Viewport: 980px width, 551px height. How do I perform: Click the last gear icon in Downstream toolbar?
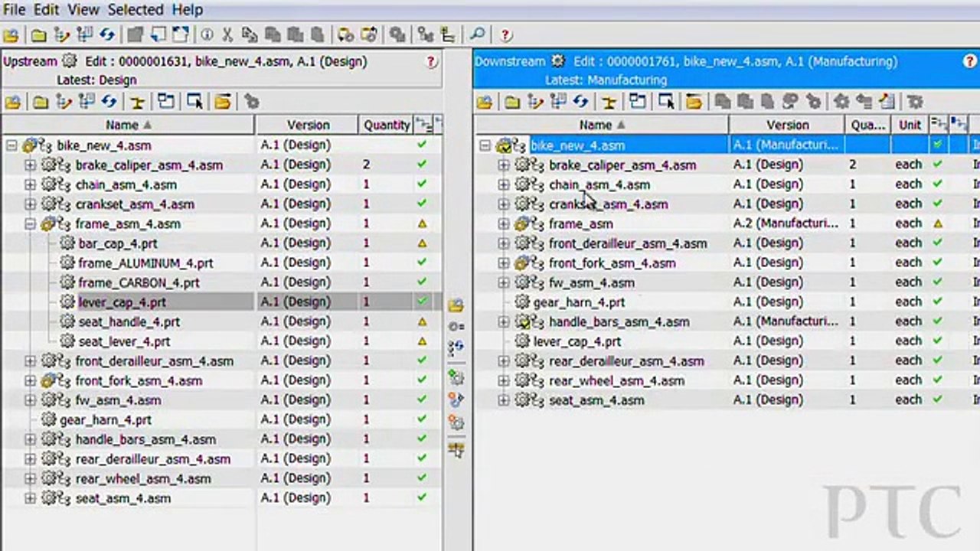click(x=913, y=102)
